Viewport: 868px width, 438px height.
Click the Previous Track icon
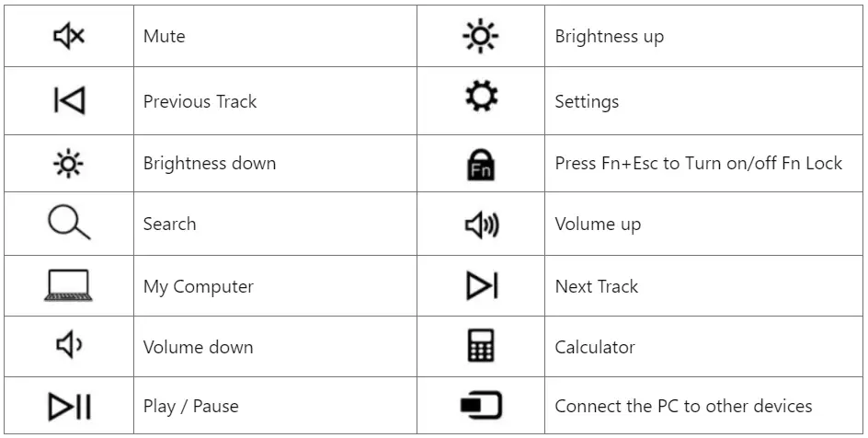pos(69,101)
